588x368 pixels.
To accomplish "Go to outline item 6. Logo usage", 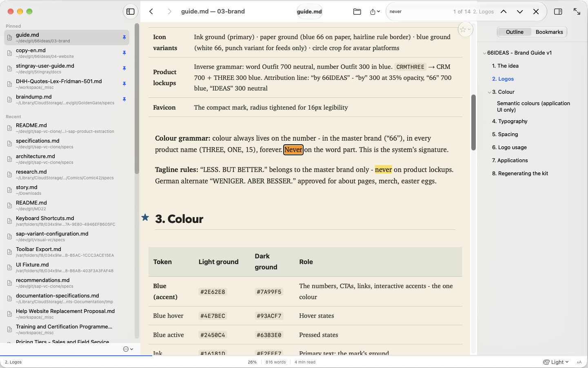I will click(x=509, y=147).
